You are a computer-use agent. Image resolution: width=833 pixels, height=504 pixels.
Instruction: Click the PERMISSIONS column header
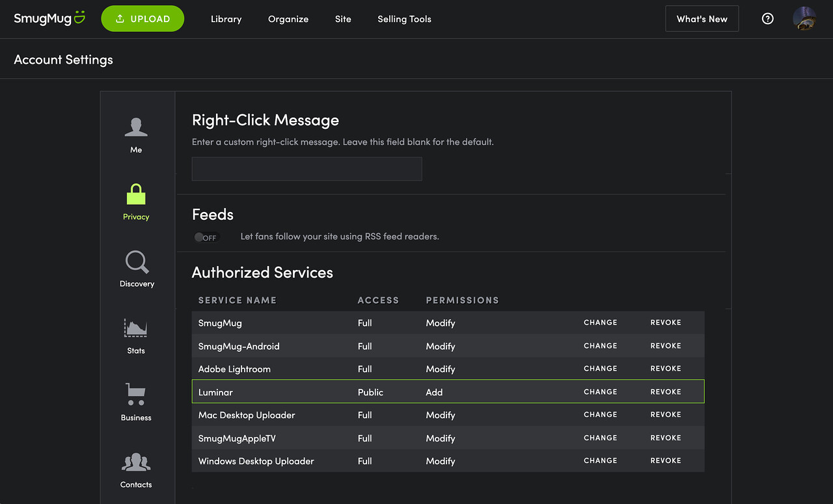[463, 300]
